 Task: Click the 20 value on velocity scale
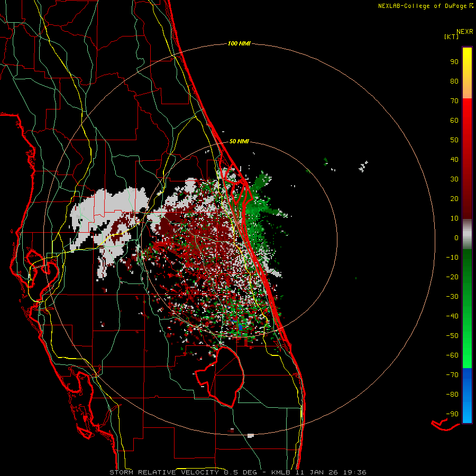454,198
